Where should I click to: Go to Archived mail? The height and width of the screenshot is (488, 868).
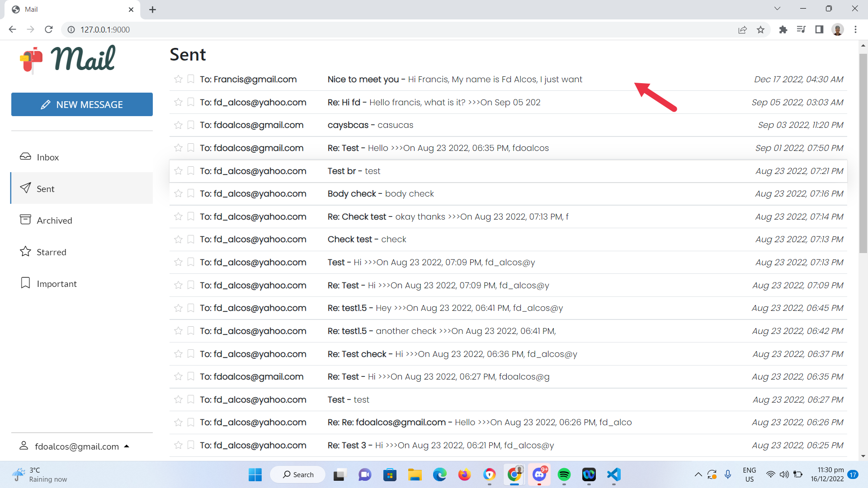(x=54, y=221)
